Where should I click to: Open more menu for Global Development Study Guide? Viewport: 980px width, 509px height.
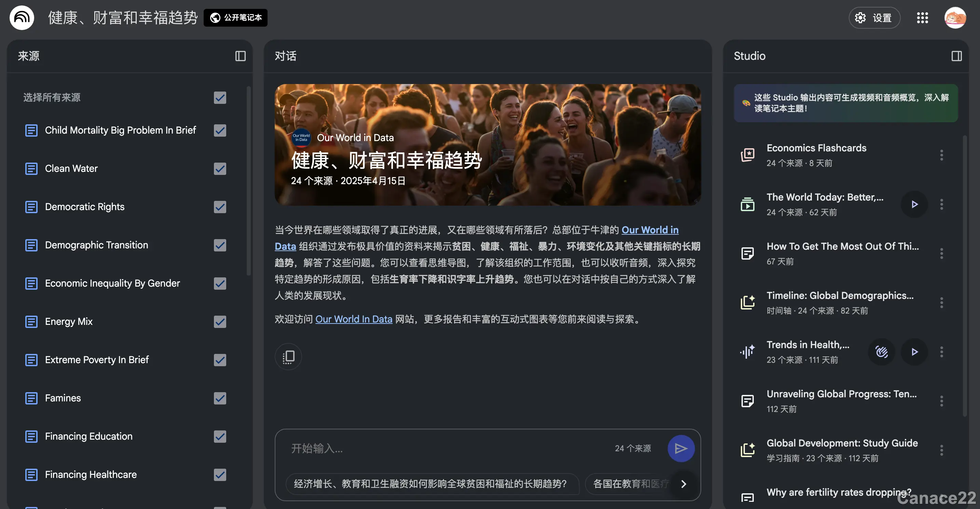click(942, 450)
